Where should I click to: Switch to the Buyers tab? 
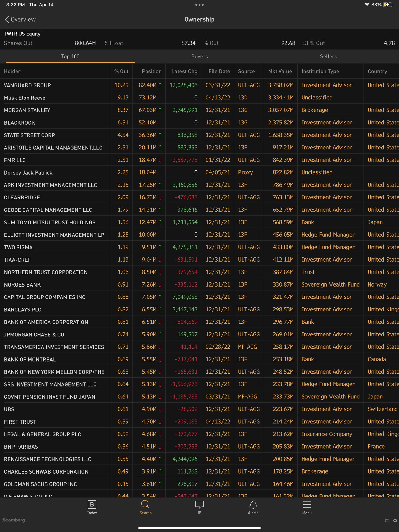click(x=199, y=56)
